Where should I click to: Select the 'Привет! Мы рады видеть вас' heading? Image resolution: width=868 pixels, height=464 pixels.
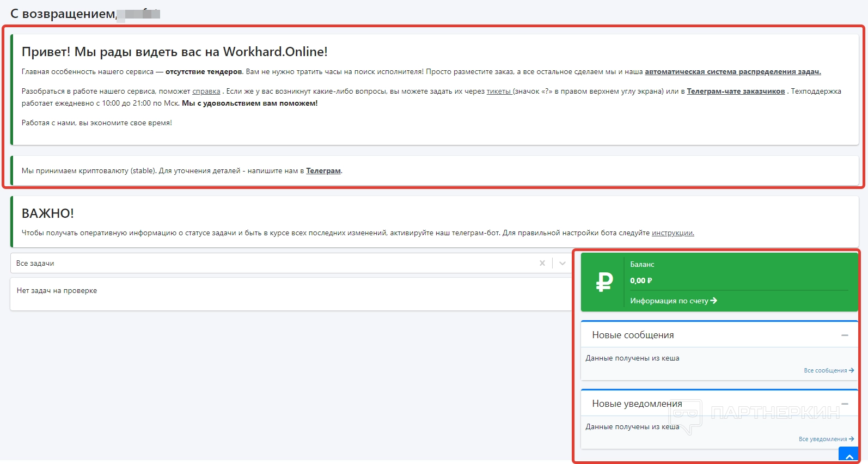pos(175,52)
